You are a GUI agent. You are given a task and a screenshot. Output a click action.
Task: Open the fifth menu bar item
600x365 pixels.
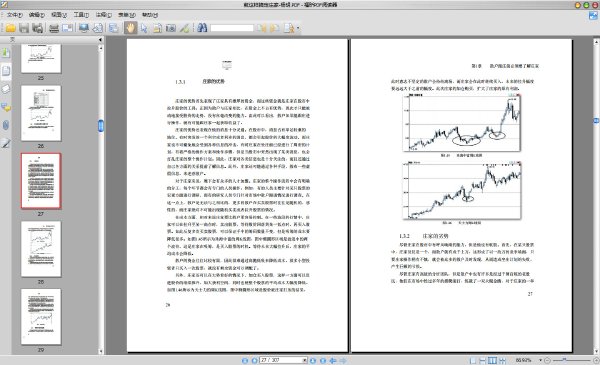pyautogui.click(x=103, y=15)
